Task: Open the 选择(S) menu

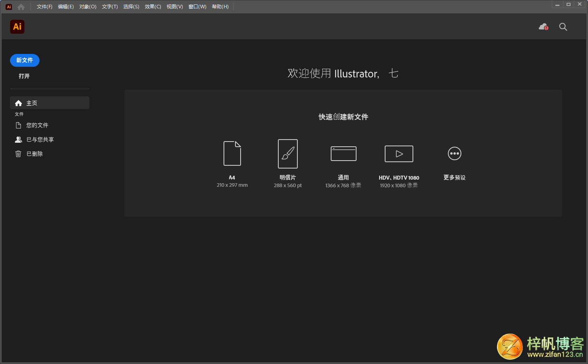Action: click(x=131, y=7)
